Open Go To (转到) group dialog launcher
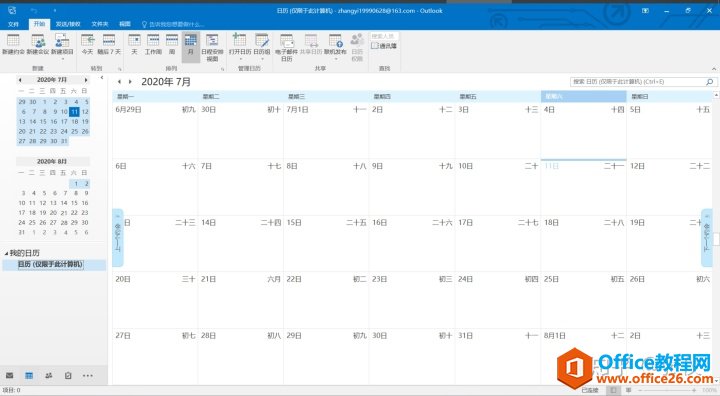Screen dimensions: 720x396 [120, 69]
